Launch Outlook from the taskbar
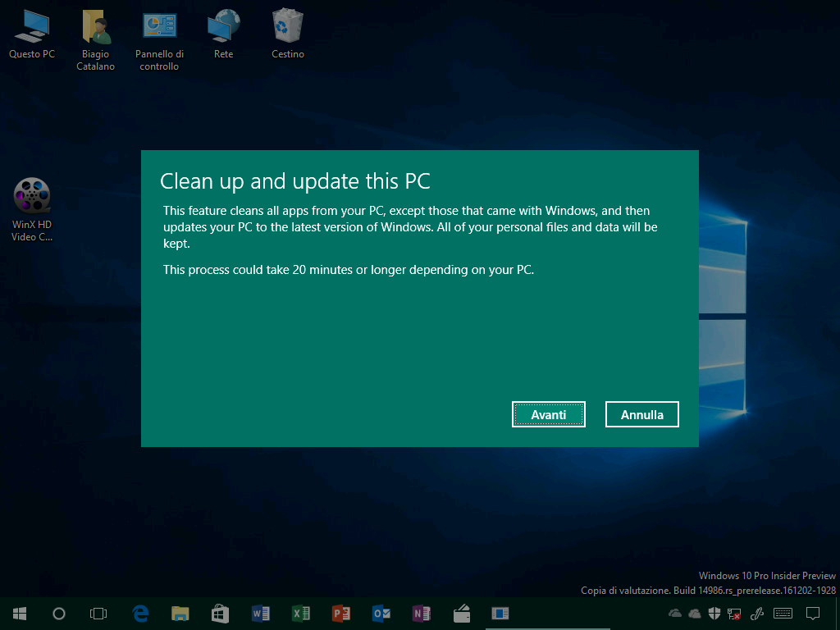Viewport: 840px width, 630px height. (x=381, y=614)
